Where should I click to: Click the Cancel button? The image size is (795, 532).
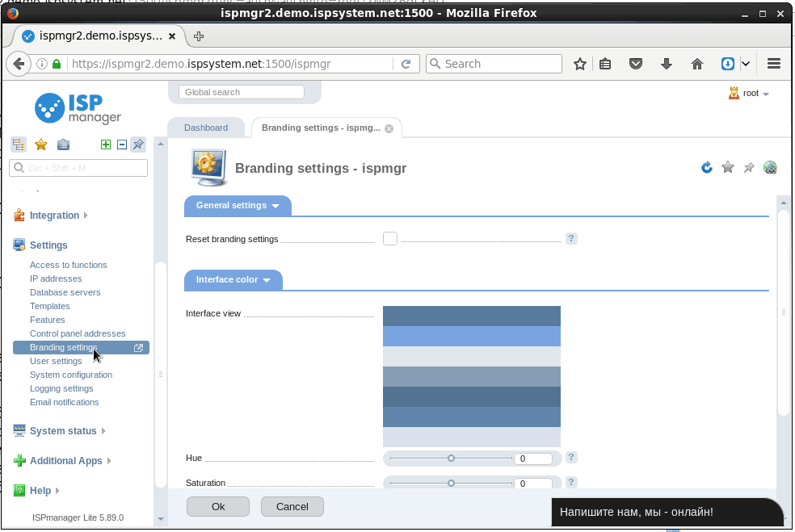pos(292,507)
